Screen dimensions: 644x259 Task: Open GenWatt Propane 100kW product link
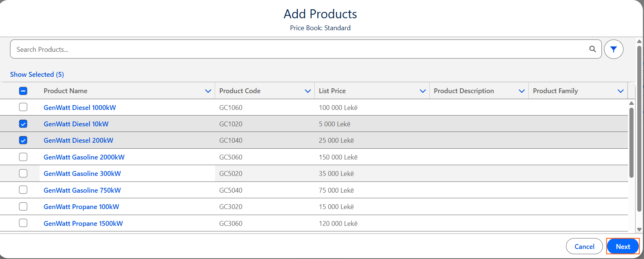tap(81, 206)
